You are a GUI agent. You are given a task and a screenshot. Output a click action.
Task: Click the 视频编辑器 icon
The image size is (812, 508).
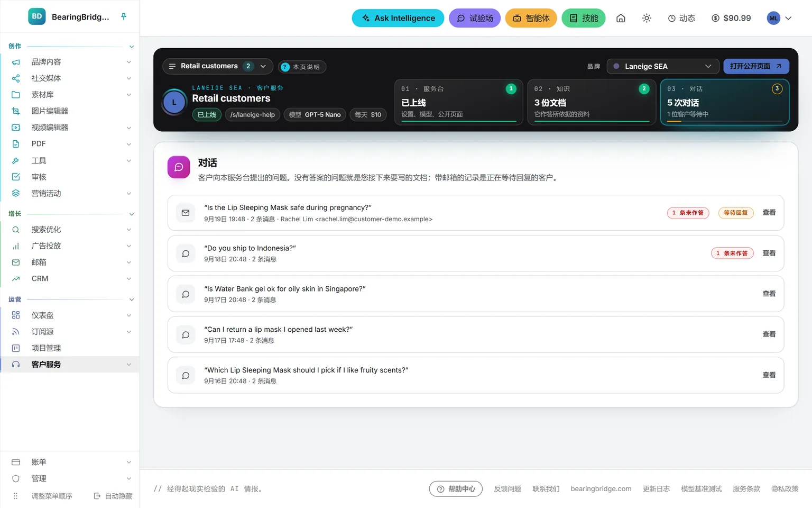click(16, 128)
